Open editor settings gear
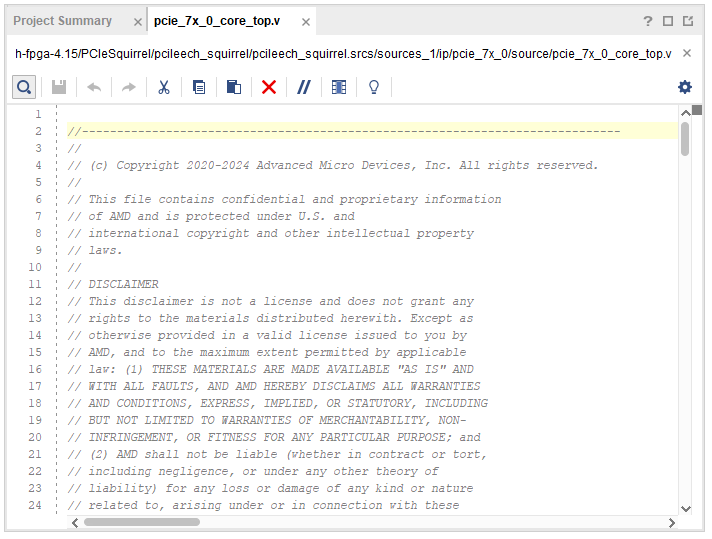712x539 pixels. point(685,87)
